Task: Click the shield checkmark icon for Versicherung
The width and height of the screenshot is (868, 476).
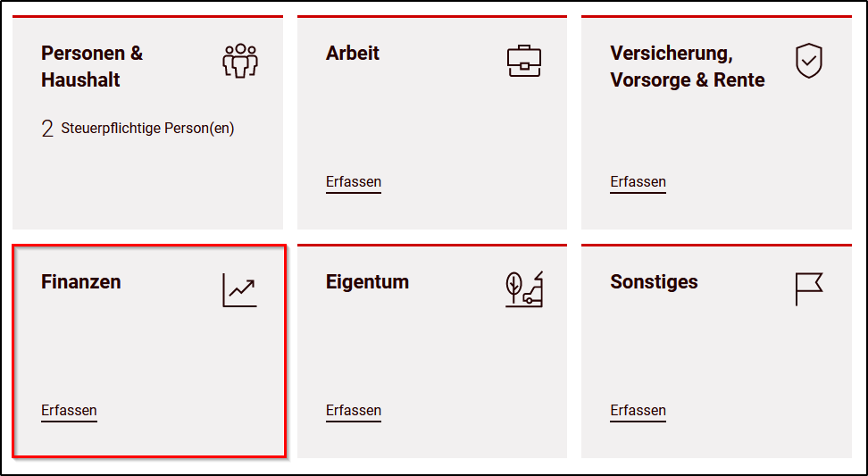Action: (809, 61)
